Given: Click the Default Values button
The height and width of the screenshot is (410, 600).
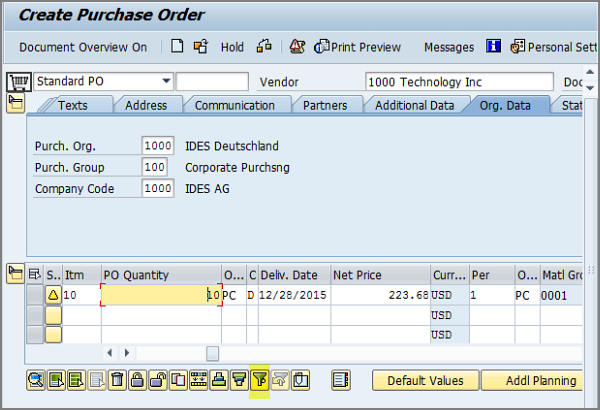Looking at the screenshot, I should point(425,380).
